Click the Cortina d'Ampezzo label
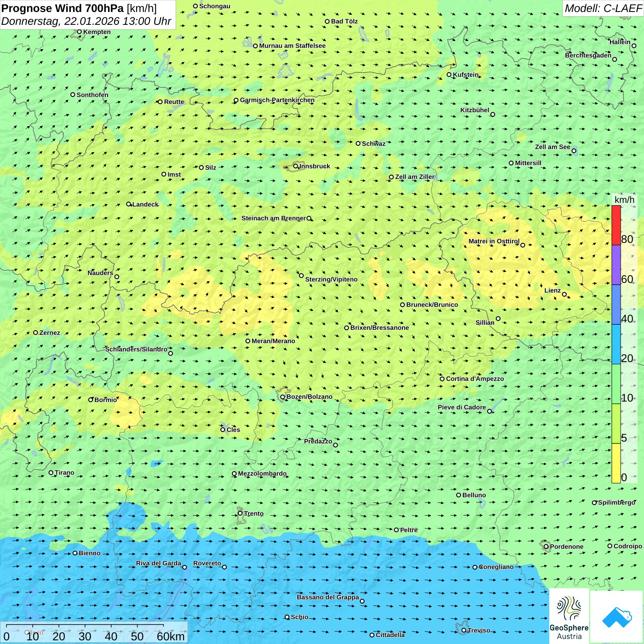Viewport: 644px width, 644px height. click(x=475, y=379)
